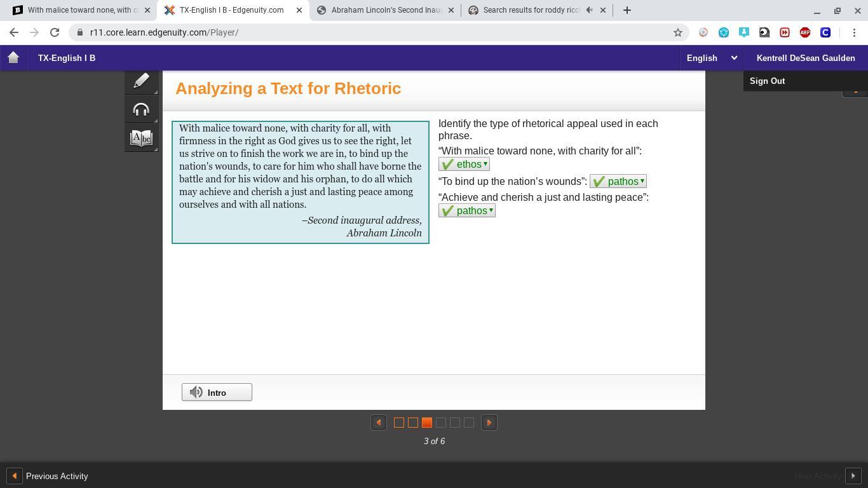The width and height of the screenshot is (868, 488).
Task: Click the TX-English I B course title
Action: (x=67, y=58)
